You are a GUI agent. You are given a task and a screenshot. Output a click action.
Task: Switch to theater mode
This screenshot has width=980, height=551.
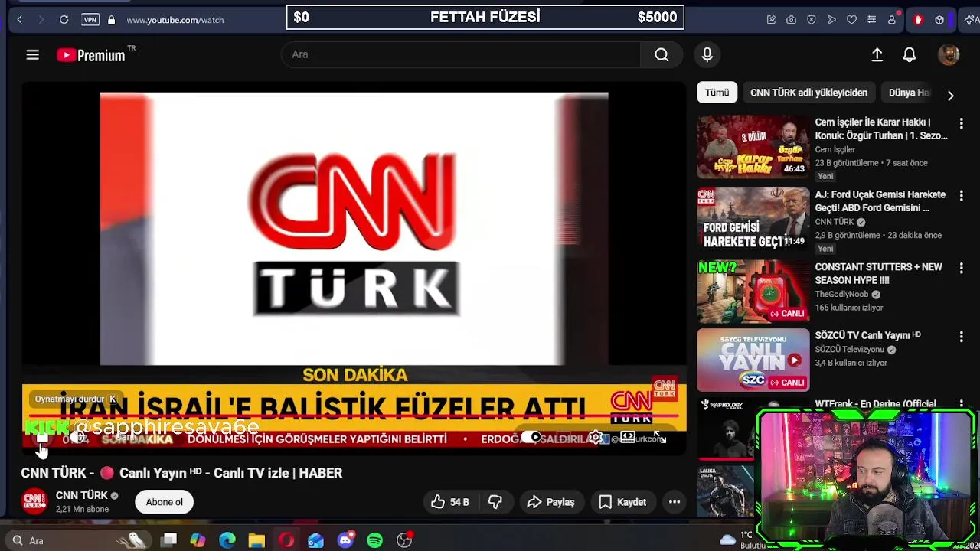[628, 438]
